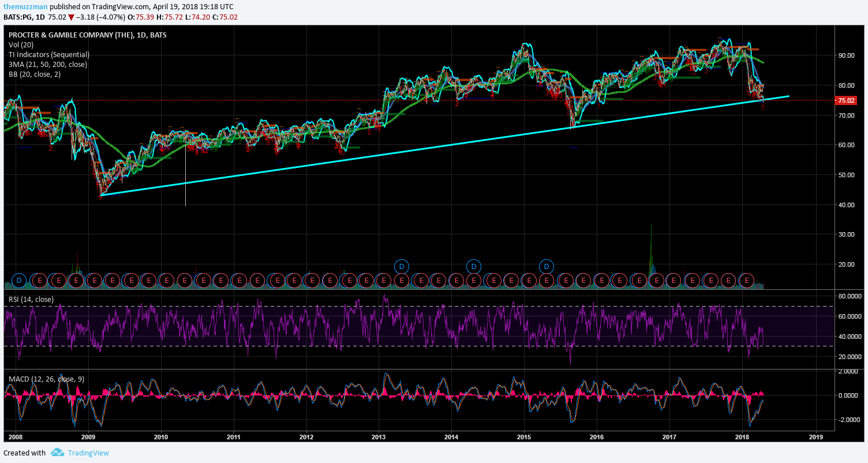Click the 30.00 price axis label
Viewport: 868px width, 463px height.
pyautogui.click(x=846, y=234)
